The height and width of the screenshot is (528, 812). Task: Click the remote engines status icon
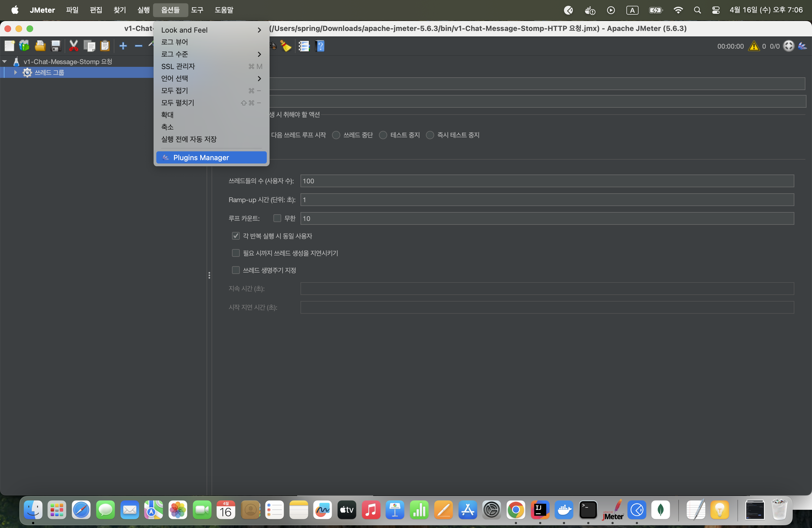coord(789,46)
